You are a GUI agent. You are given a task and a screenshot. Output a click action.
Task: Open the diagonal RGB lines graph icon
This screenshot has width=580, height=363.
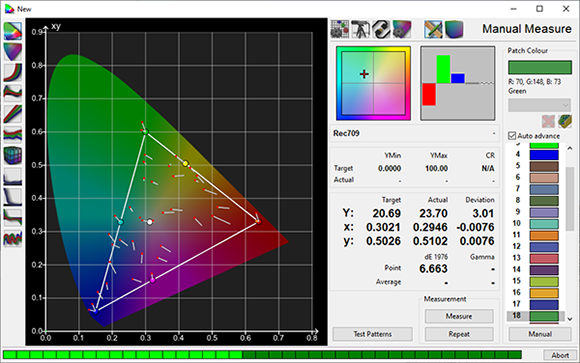[13, 114]
